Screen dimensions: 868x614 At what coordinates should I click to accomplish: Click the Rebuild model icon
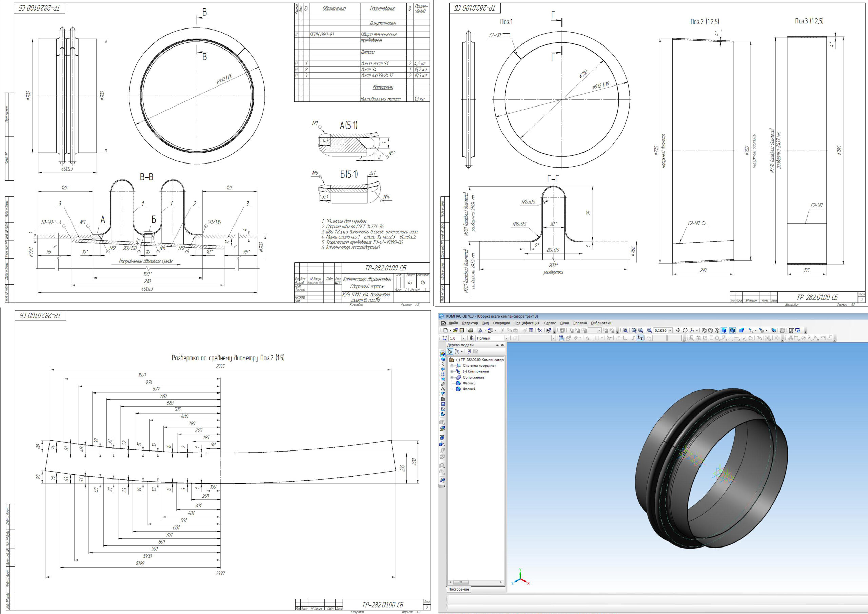point(798,331)
